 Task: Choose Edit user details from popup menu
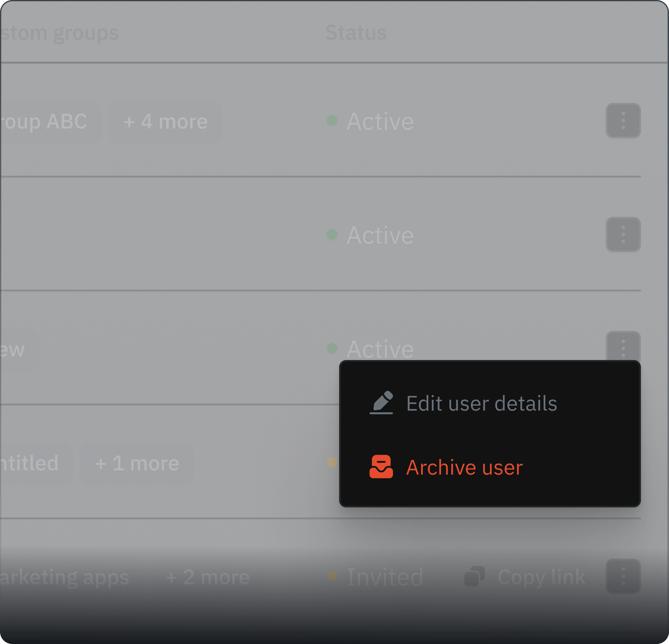coord(490,403)
